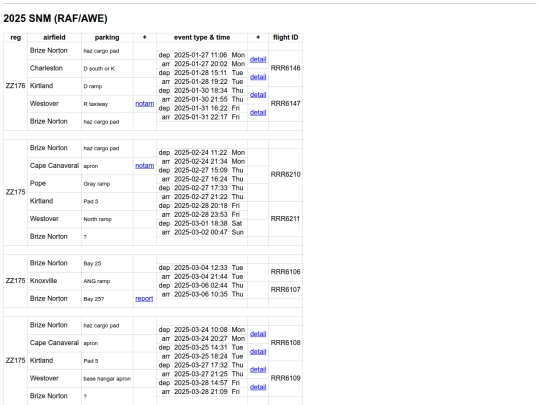
Task: Click the Knoxville airfield cell
Action: pos(54,280)
